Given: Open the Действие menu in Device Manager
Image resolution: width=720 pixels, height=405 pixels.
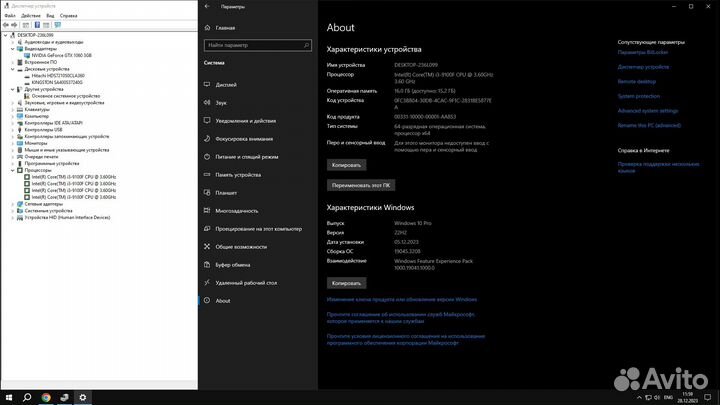Looking at the screenshot, I should click(31, 16).
